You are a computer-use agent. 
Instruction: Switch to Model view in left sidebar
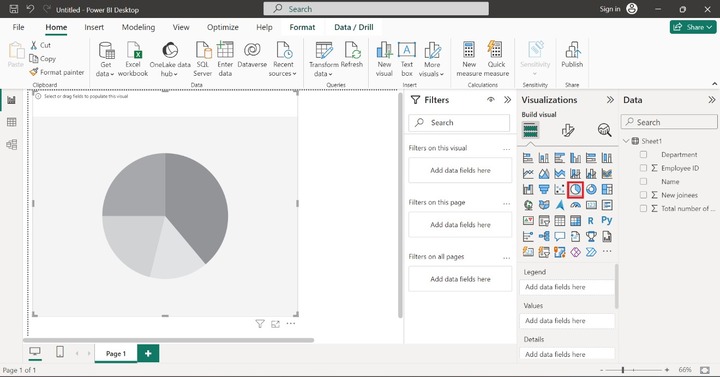[11, 145]
